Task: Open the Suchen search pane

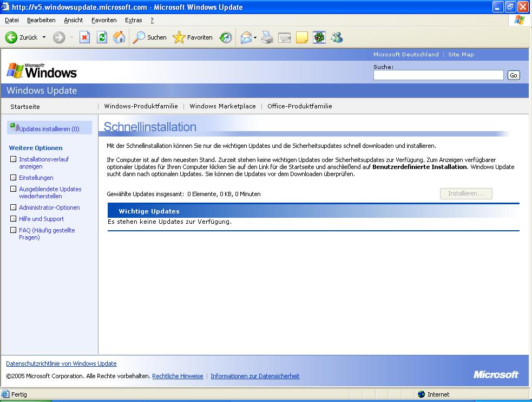Action: (149, 37)
